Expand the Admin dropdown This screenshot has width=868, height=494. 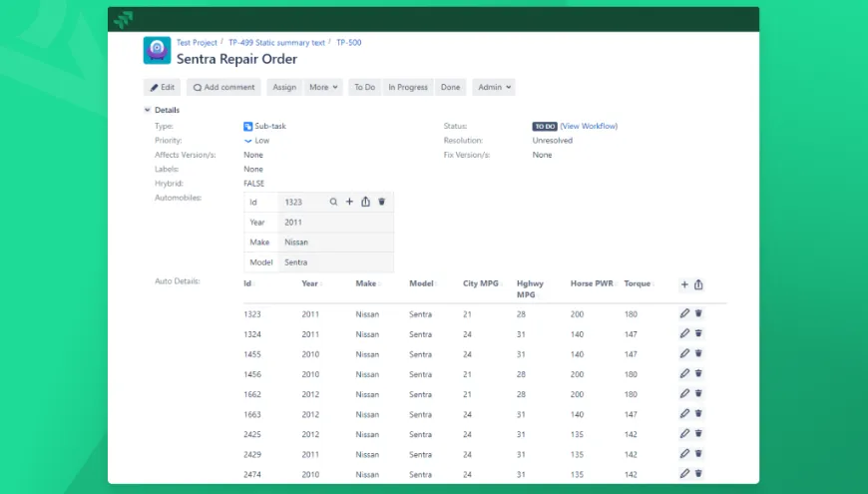(494, 88)
